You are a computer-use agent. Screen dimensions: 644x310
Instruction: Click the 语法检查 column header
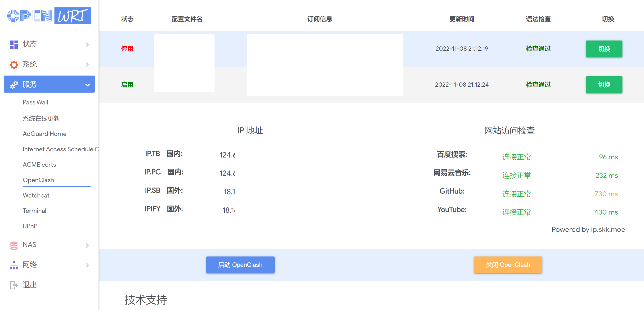[538, 19]
